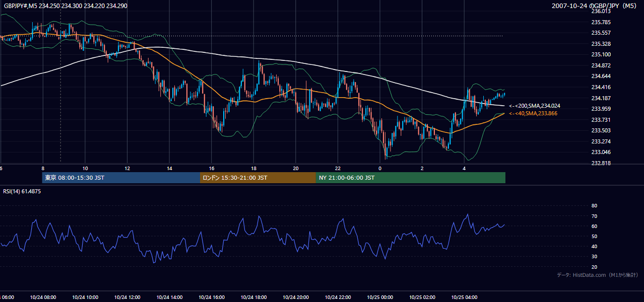
Task: Click RSI scale value 40
Action: (x=594, y=246)
